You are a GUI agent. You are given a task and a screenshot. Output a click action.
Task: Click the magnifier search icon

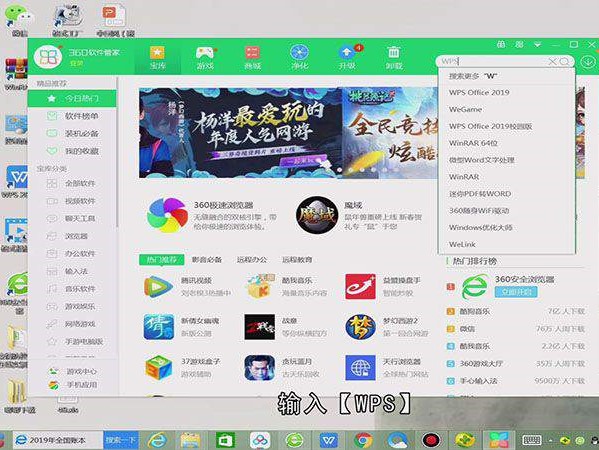click(565, 61)
